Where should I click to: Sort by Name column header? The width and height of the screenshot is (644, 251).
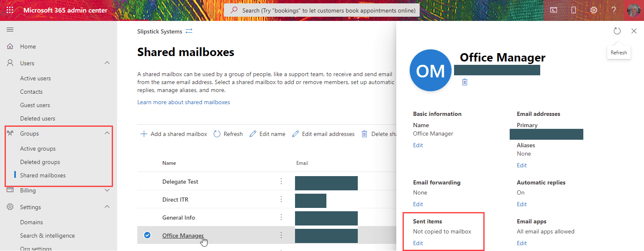pyautogui.click(x=169, y=163)
